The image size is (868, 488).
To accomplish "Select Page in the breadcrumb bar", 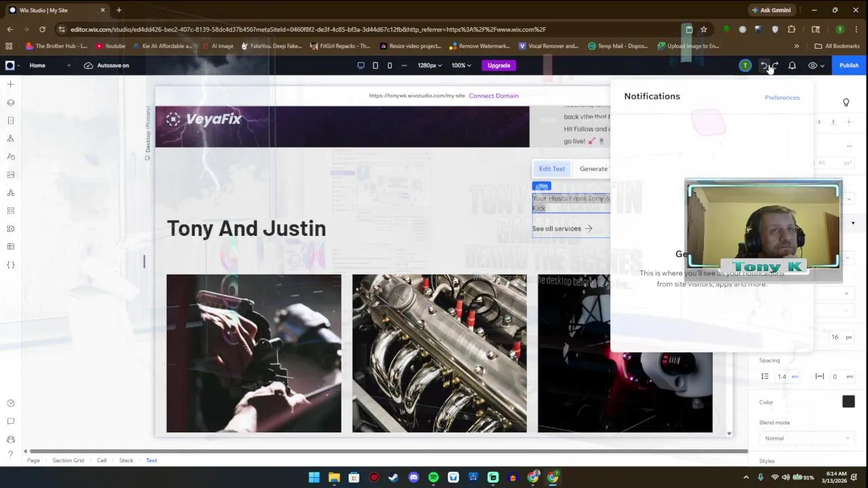I will pyautogui.click(x=33, y=460).
